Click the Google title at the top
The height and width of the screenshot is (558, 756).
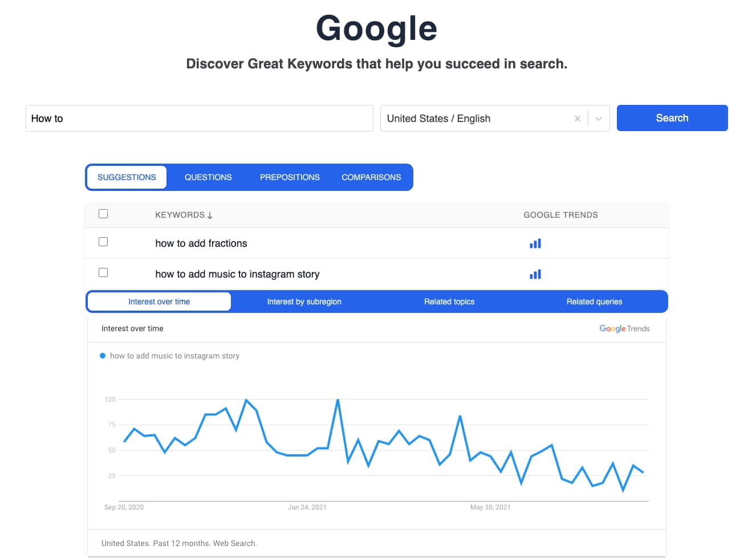pyautogui.click(x=376, y=28)
